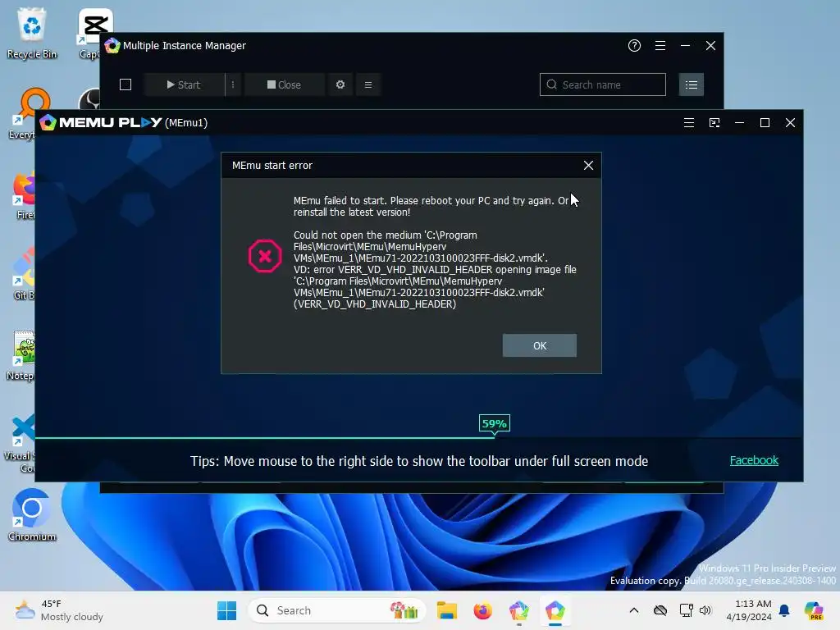Minimize the MEmu Play window
Image resolution: width=840 pixels, height=630 pixels.
[x=739, y=123]
